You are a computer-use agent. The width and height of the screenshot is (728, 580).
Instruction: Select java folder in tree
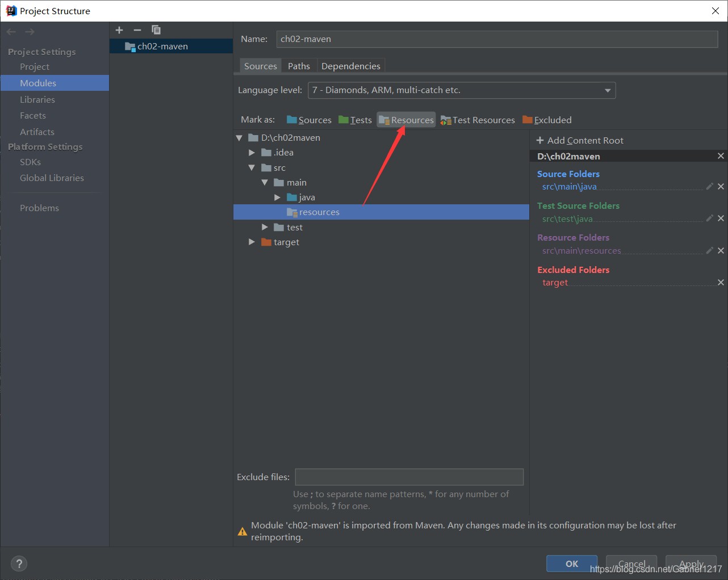coord(307,197)
